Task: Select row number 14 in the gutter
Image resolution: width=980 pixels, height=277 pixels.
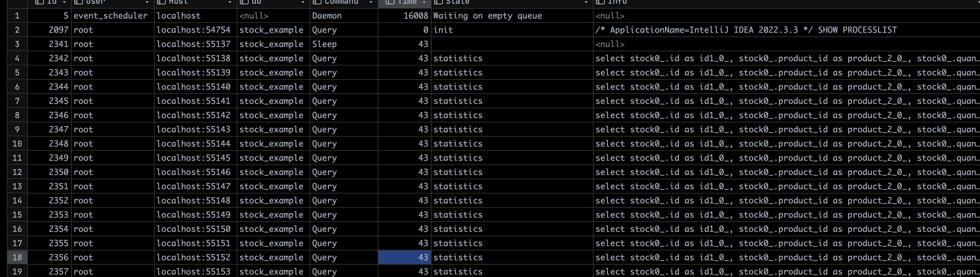Action: pos(17,201)
